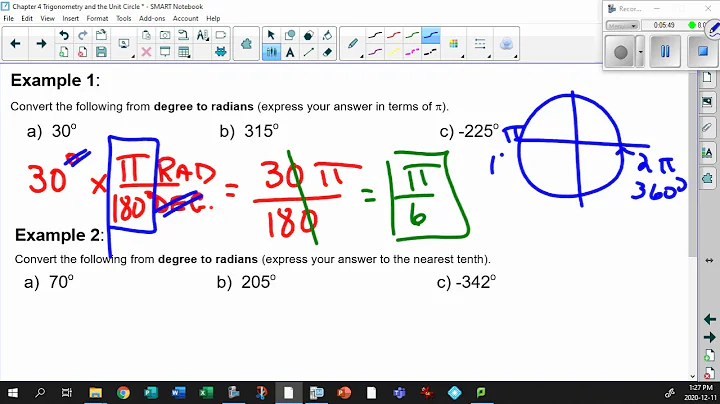Screen dimensions: 720x404
Task: Go to previous page using toolbar arrow
Action: (15, 44)
